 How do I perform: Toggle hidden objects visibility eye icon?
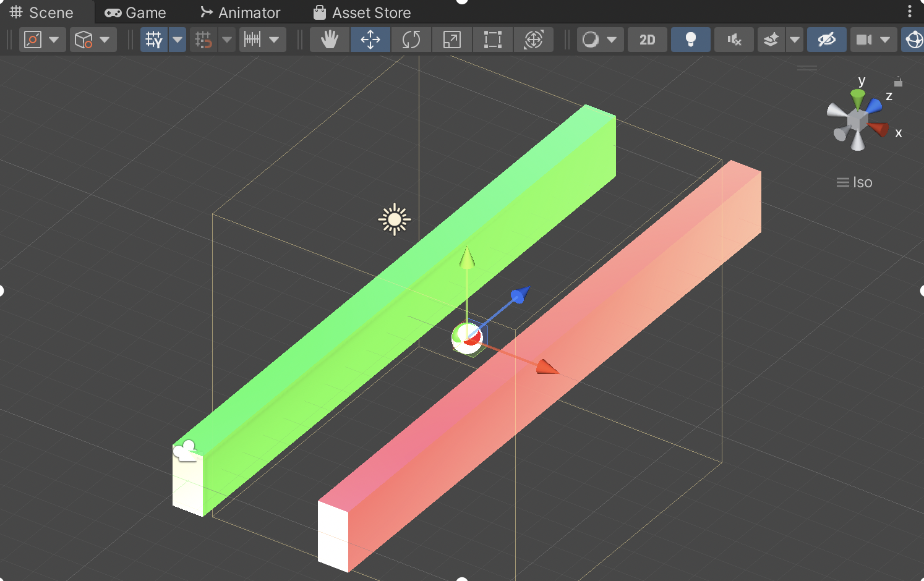coord(827,40)
